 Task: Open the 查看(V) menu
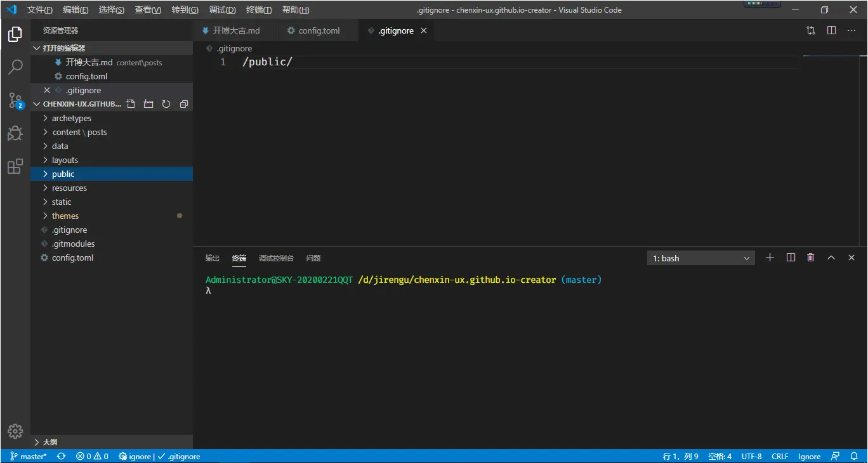click(148, 10)
